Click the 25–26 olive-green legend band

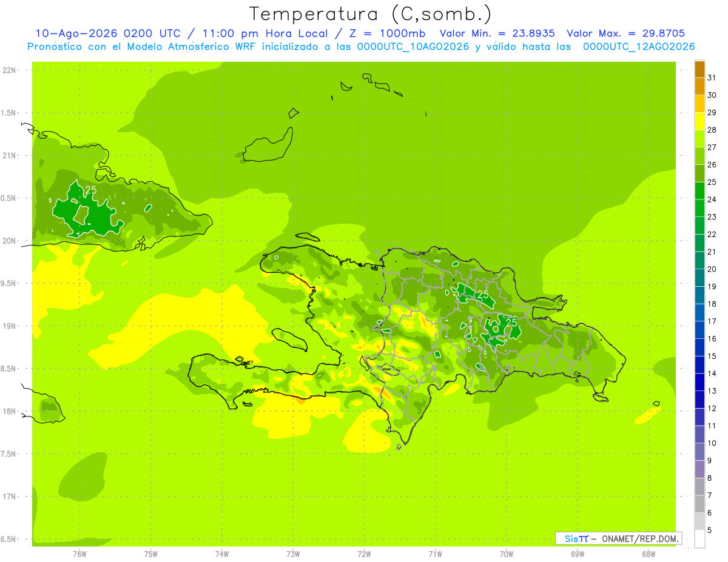point(699,173)
